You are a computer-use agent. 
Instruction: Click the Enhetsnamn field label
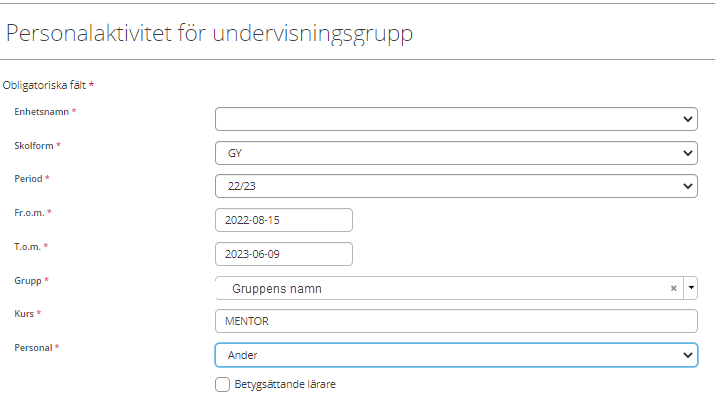[41, 112]
